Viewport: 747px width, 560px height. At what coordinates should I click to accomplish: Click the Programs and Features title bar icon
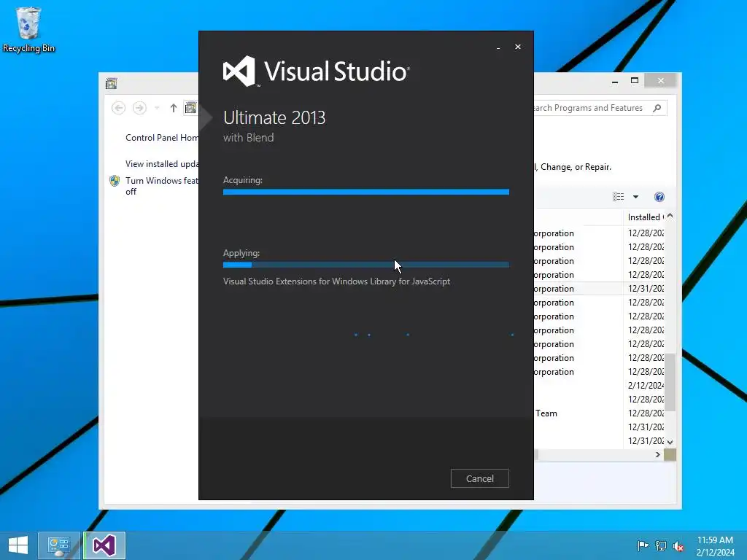tap(112, 83)
